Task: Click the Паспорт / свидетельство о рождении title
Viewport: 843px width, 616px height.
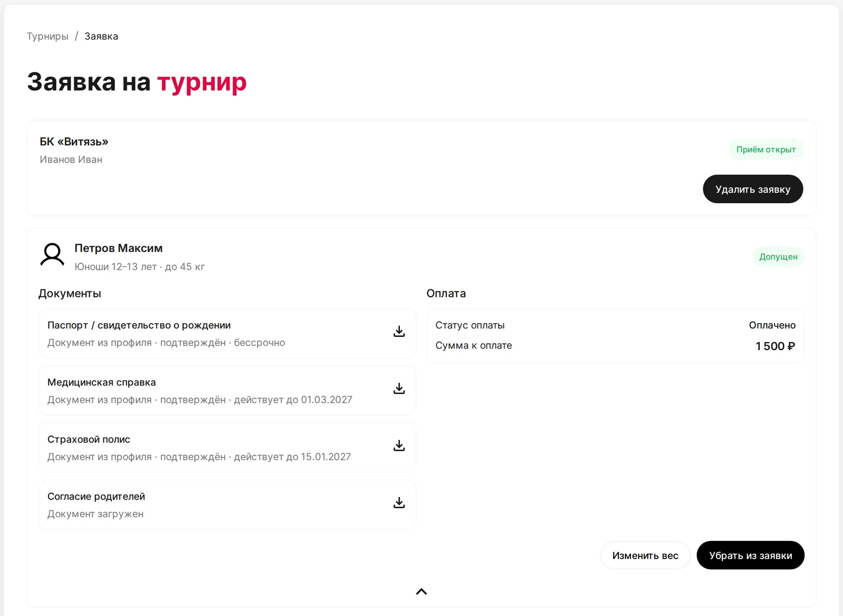Action: click(139, 325)
